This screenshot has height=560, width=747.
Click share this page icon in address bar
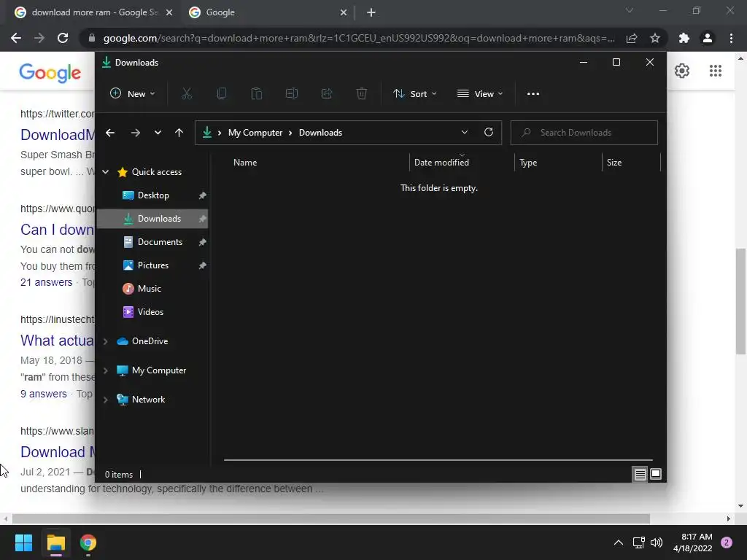tap(632, 38)
